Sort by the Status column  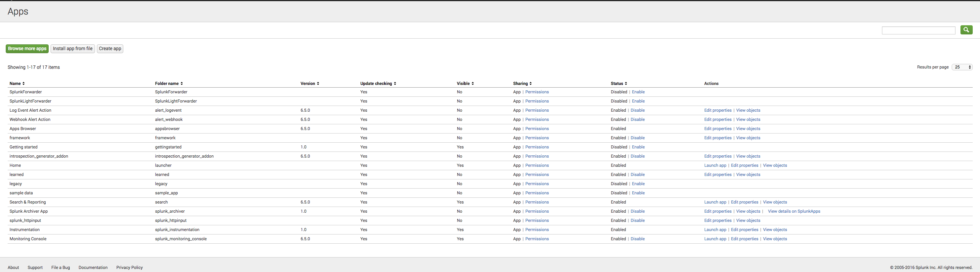click(x=618, y=83)
